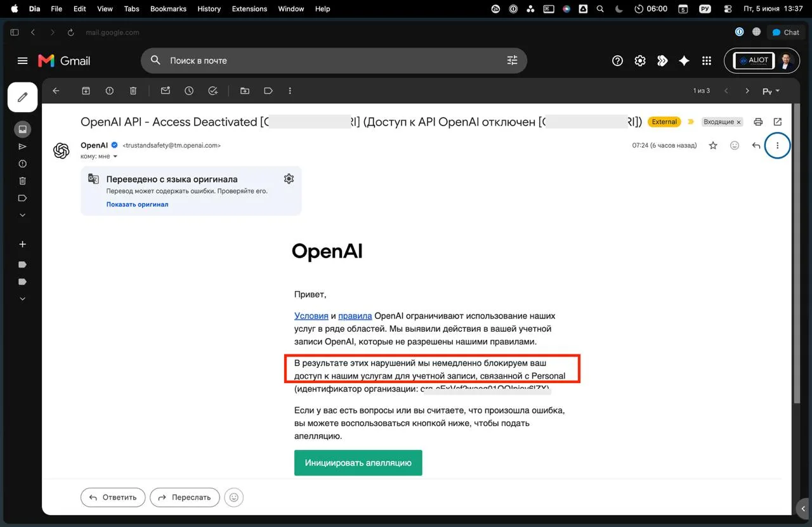Click the yellow 'External' badge
812x527 pixels.
pyautogui.click(x=664, y=122)
